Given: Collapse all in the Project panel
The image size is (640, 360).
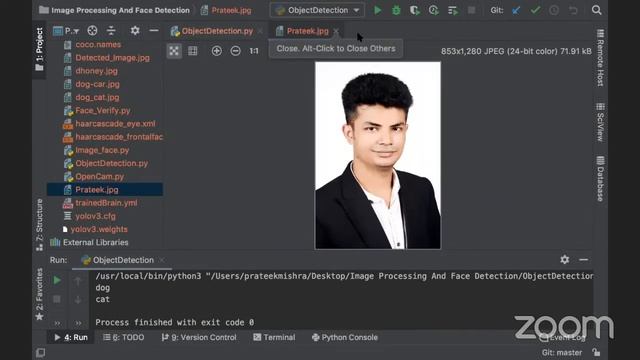Looking at the screenshot, I should (x=111, y=31).
